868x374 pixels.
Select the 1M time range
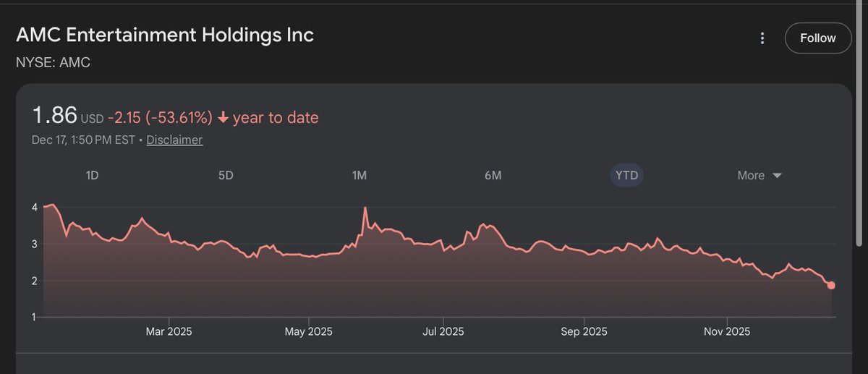[359, 175]
